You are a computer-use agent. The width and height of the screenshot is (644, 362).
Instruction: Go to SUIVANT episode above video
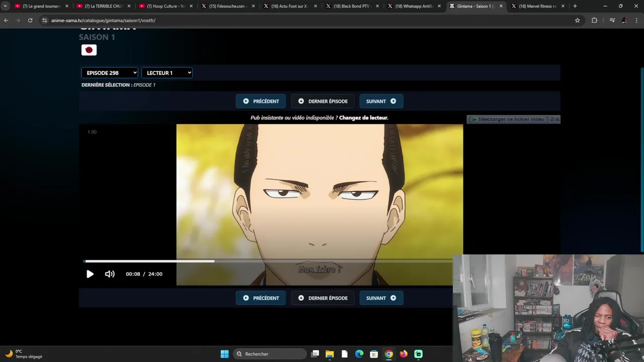[381, 101]
